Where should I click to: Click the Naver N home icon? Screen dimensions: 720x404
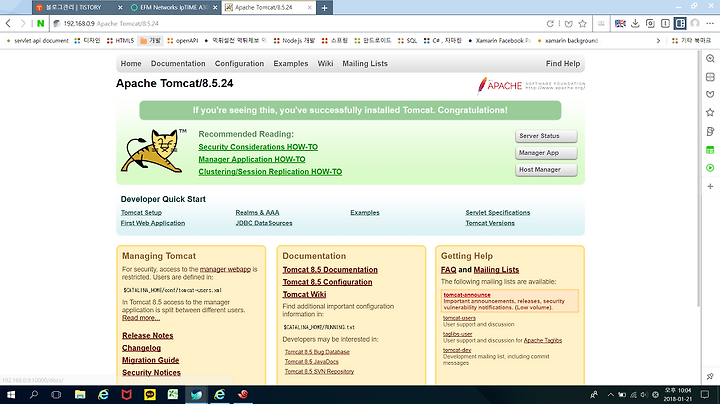[x=40, y=23]
